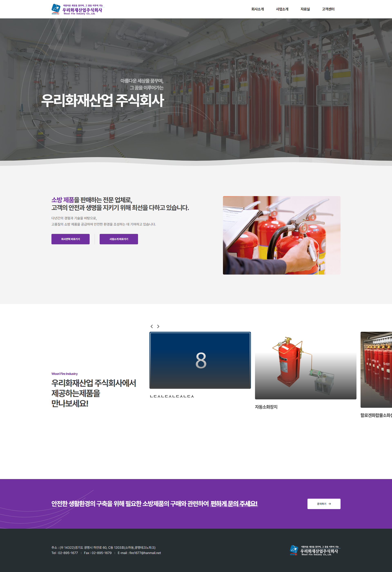Image resolution: width=392 pixels, height=572 pixels.
Task: Click the footer address line 주소
Action: (103, 547)
